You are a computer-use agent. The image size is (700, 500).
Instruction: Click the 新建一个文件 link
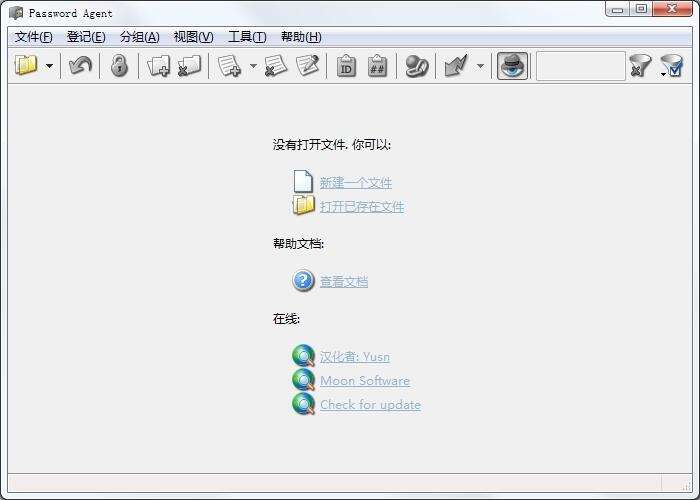coord(356,183)
